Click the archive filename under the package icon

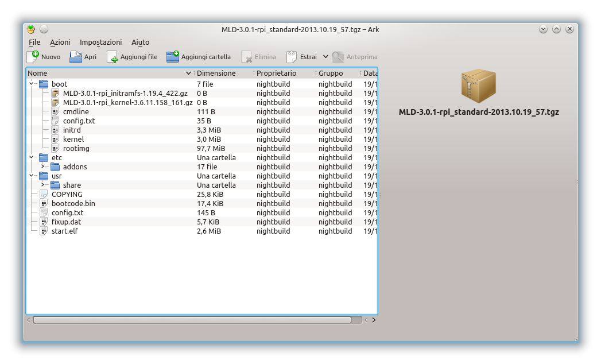[479, 112]
